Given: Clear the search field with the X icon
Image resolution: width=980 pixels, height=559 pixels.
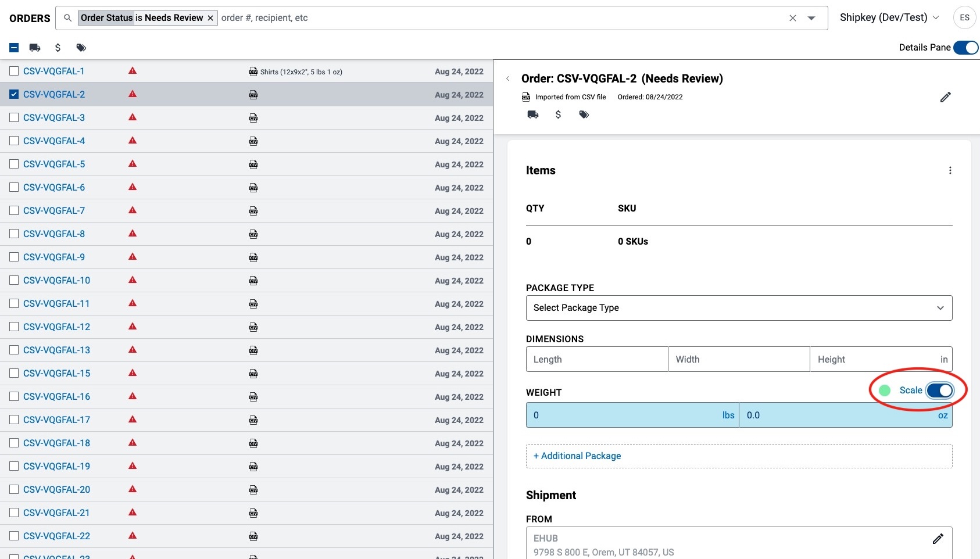Looking at the screenshot, I should coord(793,18).
